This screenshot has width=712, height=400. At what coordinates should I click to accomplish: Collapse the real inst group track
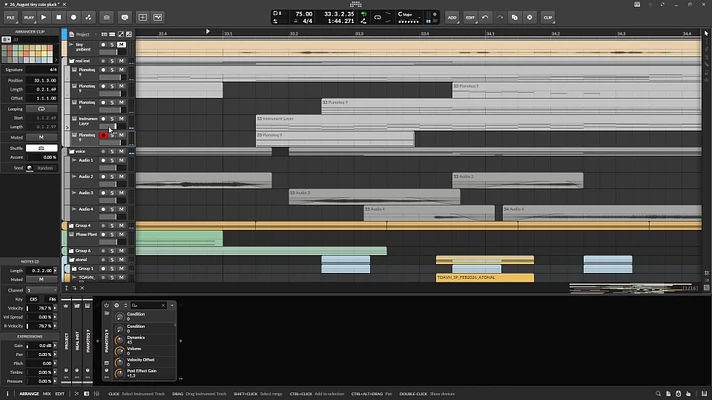tap(72, 60)
